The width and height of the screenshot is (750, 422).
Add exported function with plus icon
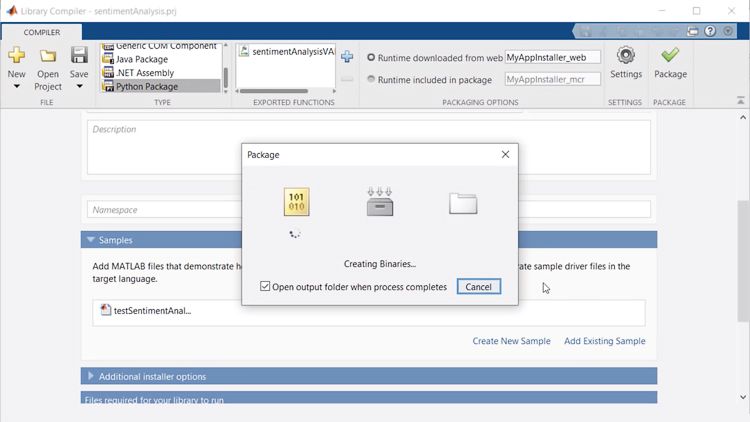click(347, 57)
